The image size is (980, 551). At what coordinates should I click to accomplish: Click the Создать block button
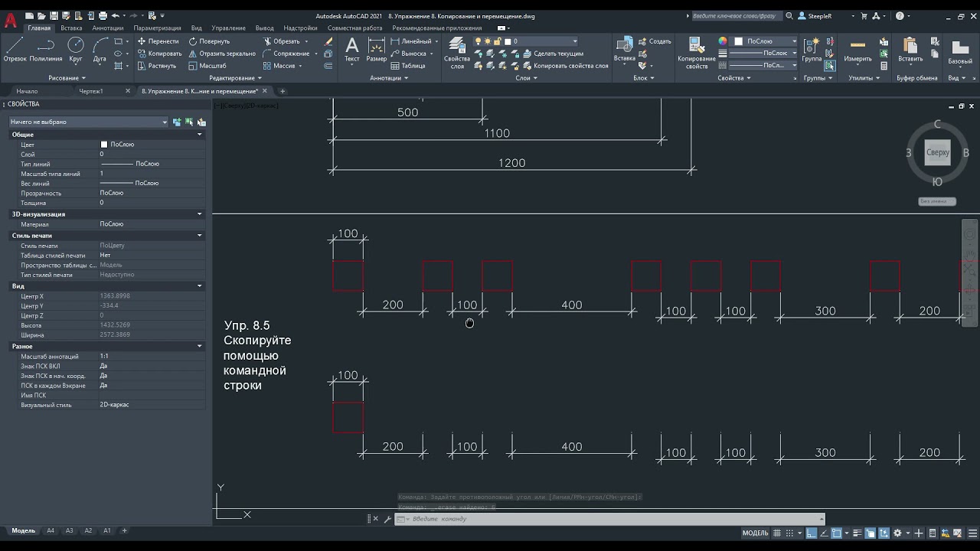point(655,41)
